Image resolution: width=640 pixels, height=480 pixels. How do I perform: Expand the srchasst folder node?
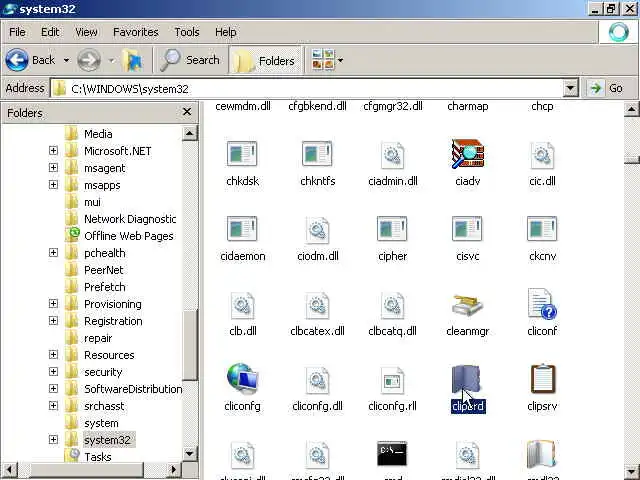[x=53, y=406]
